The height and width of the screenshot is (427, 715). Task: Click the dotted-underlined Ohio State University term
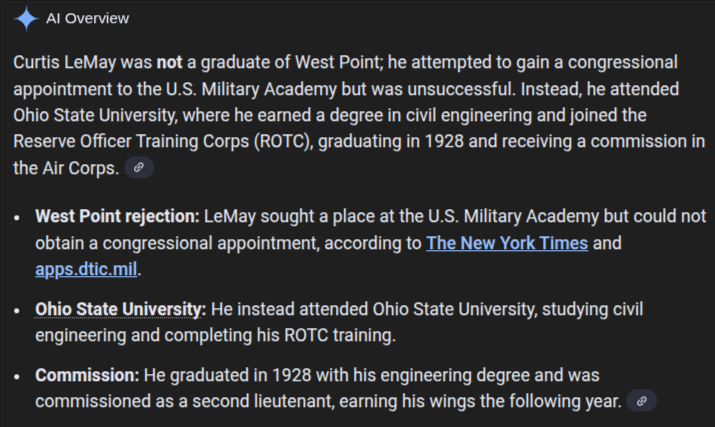pos(120,308)
